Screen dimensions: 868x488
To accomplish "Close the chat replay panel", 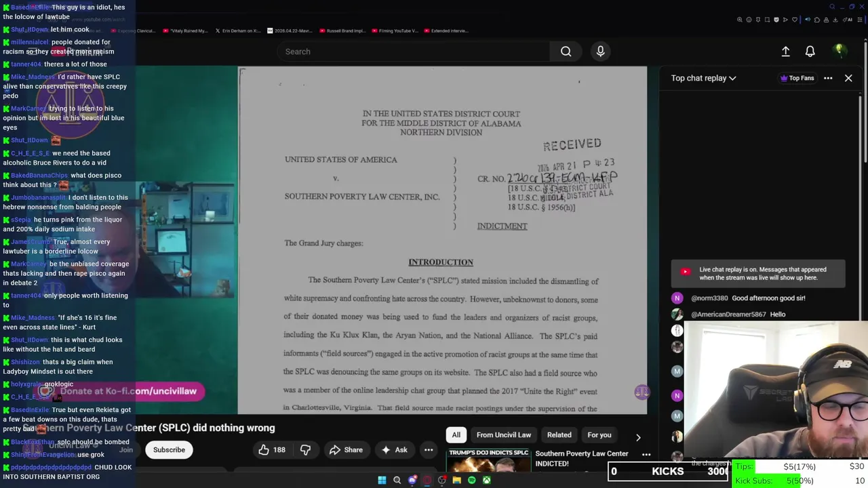I will coord(848,78).
